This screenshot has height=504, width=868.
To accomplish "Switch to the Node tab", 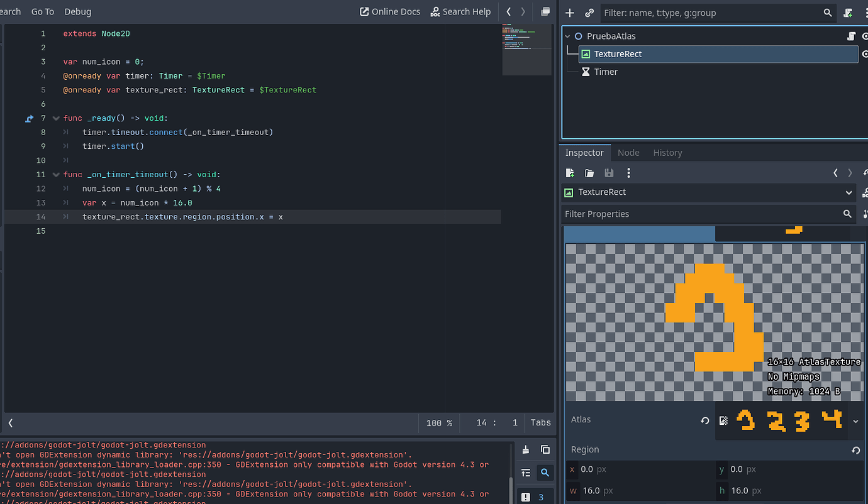I will (628, 152).
